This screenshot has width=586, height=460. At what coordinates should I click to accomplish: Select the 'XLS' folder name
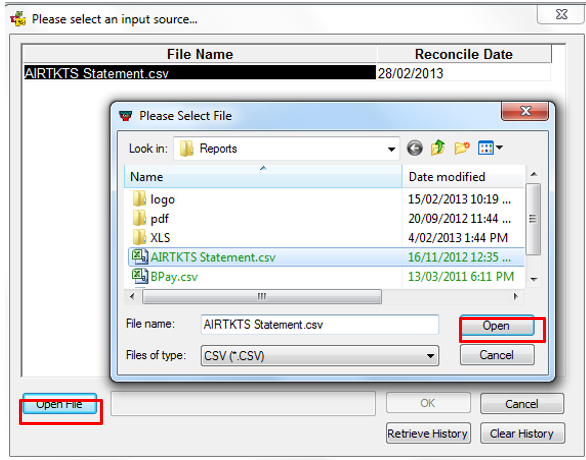160,238
